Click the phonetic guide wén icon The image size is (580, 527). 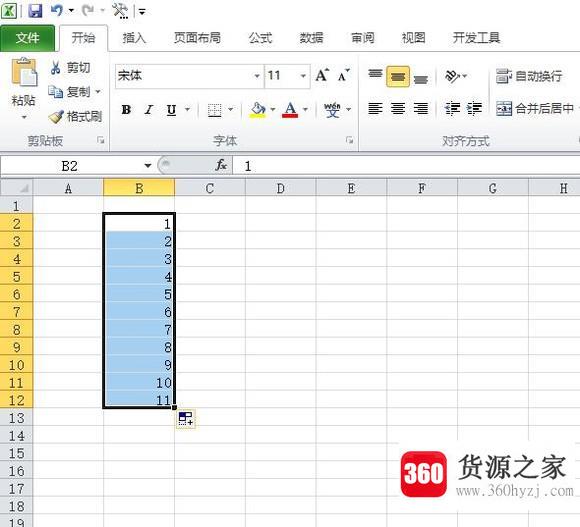[x=332, y=110]
